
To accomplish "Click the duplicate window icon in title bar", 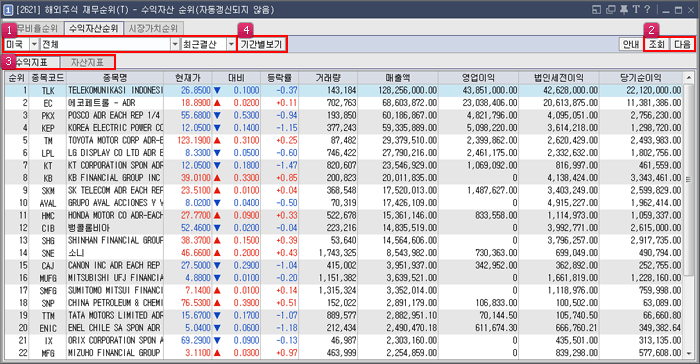I will coord(610,9).
